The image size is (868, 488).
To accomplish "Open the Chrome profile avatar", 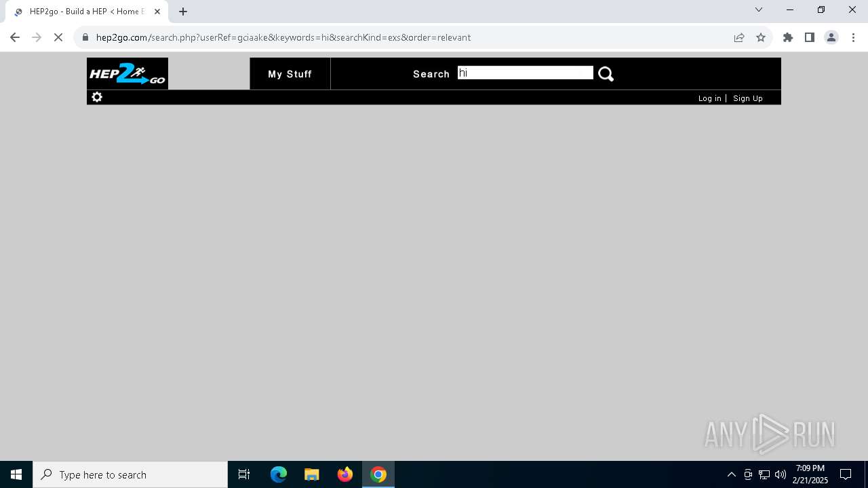I will coord(831,37).
